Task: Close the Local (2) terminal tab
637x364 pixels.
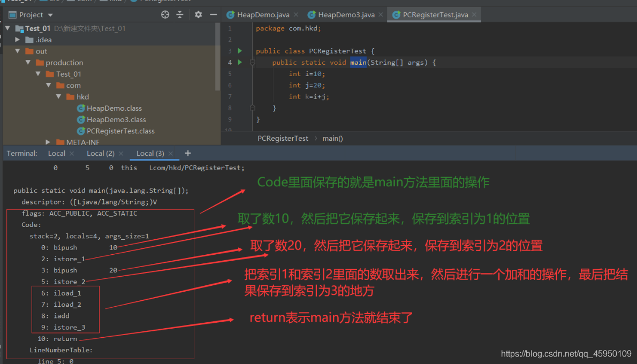Action: tap(121, 153)
